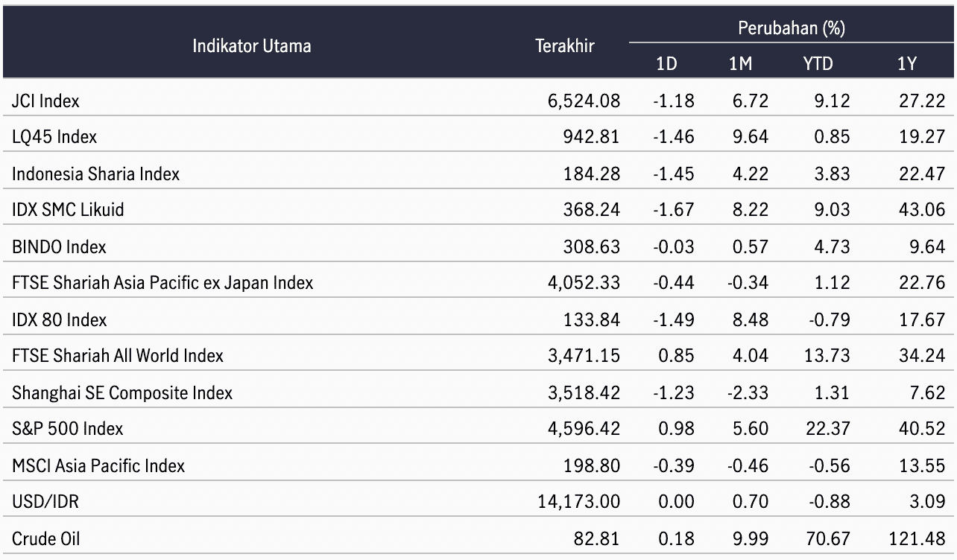Viewport: 957px width, 560px height.
Task: Click Crude Oil 1Y change 121.48
Action: pyautogui.click(x=917, y=539)
